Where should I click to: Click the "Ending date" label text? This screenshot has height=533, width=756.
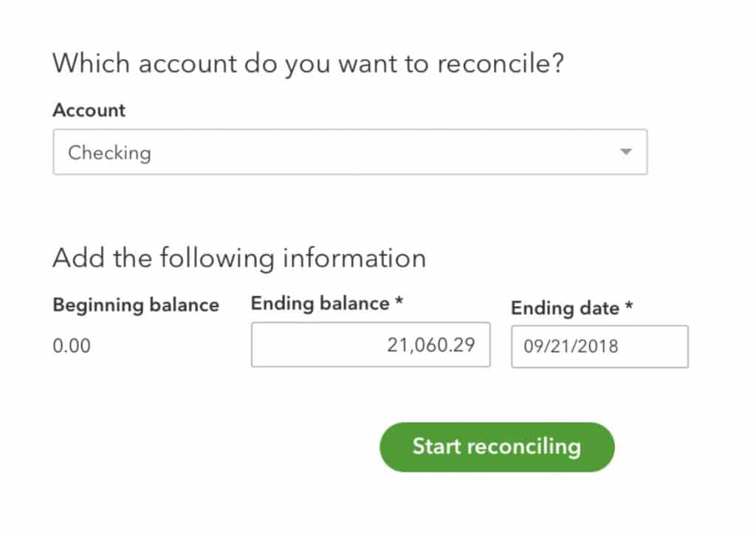click(565, 308)
